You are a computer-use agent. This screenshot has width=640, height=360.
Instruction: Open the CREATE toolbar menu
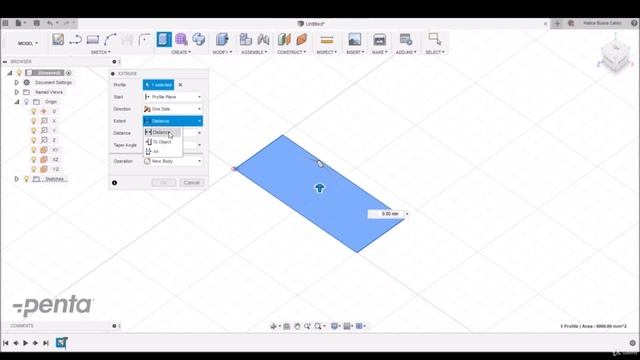tap(181, 52)
